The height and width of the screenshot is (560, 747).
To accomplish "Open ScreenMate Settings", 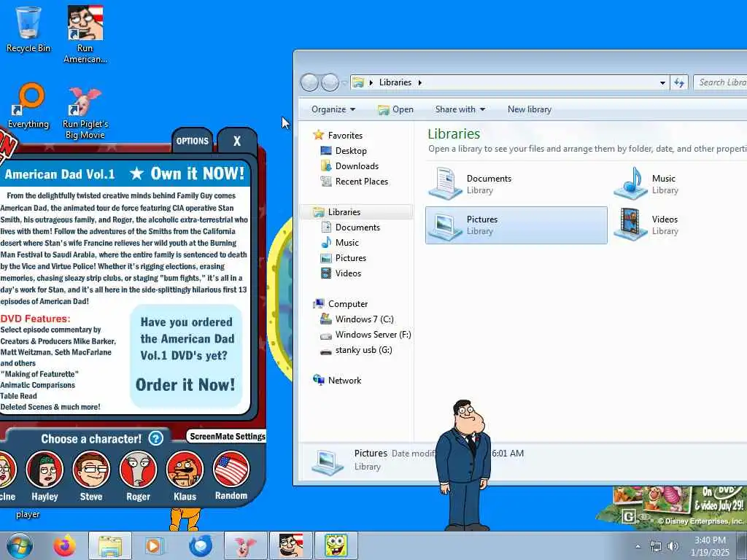I will [x=227, y=436].
